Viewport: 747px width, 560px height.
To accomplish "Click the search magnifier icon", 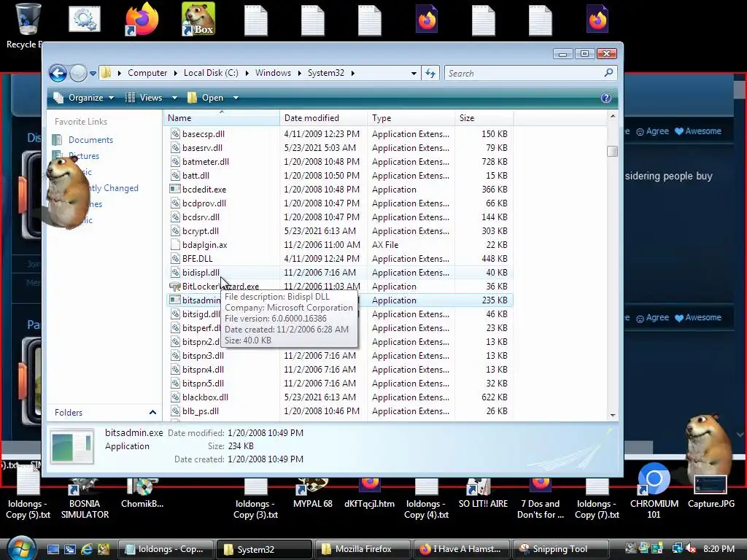I will point(608,73).
